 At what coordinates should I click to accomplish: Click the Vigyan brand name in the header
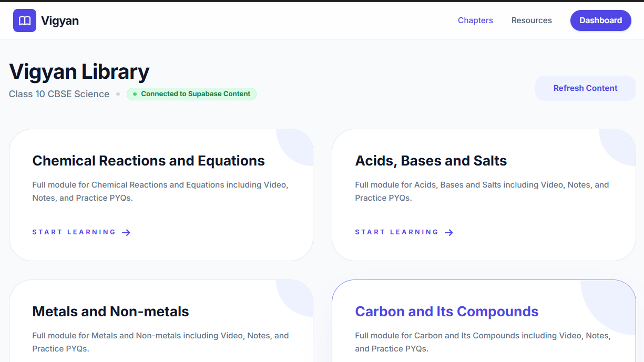pyautogui.click(x=60, y=21)
